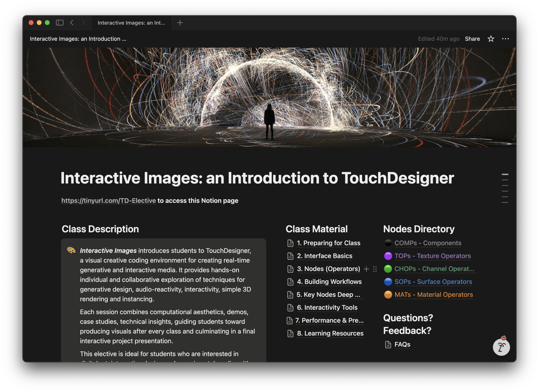
Task: Click the main page title heading
Action: pyautogui.click(x=257, y=178)
